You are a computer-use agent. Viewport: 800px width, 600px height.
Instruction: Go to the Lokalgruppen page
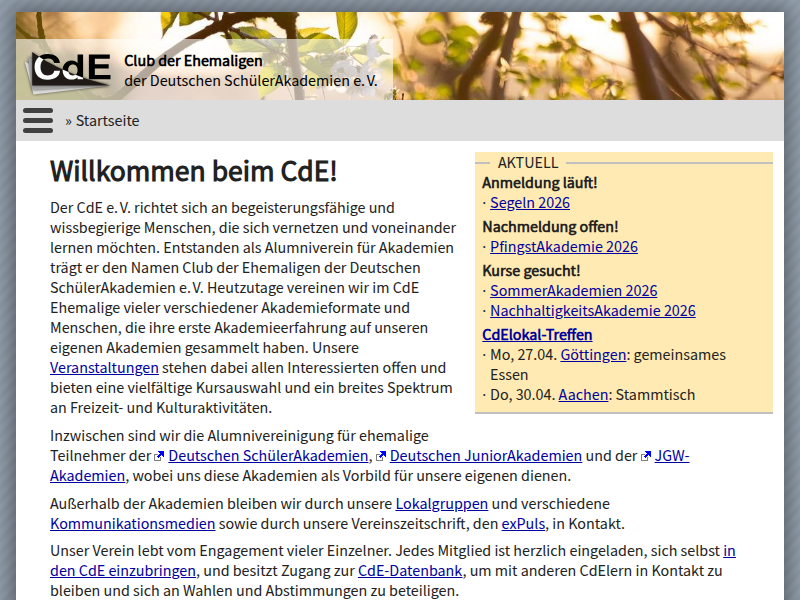click(441, 504)
